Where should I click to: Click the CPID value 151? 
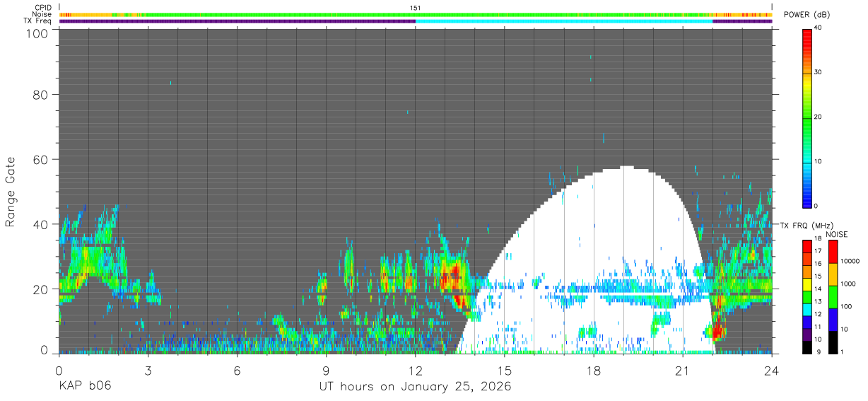[x=416, y=7]
